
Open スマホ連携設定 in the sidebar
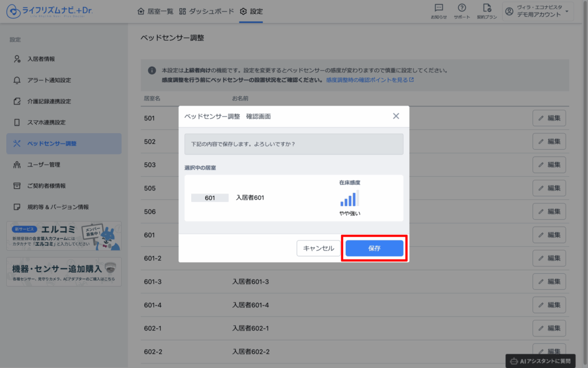pos(46,122)
